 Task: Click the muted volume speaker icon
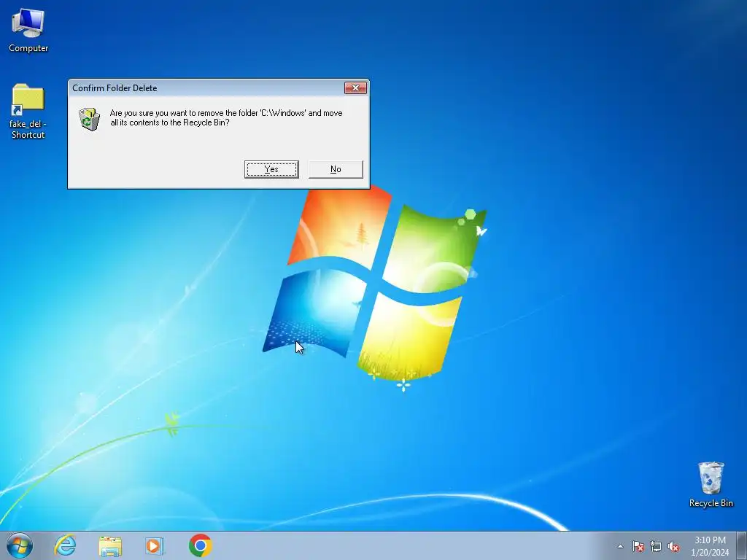(673, 546)
